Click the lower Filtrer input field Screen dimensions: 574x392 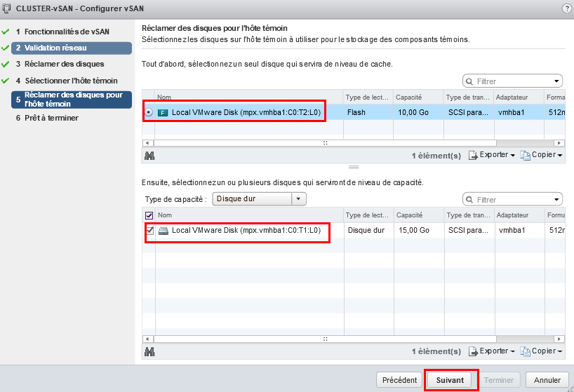tap(512, 200)
